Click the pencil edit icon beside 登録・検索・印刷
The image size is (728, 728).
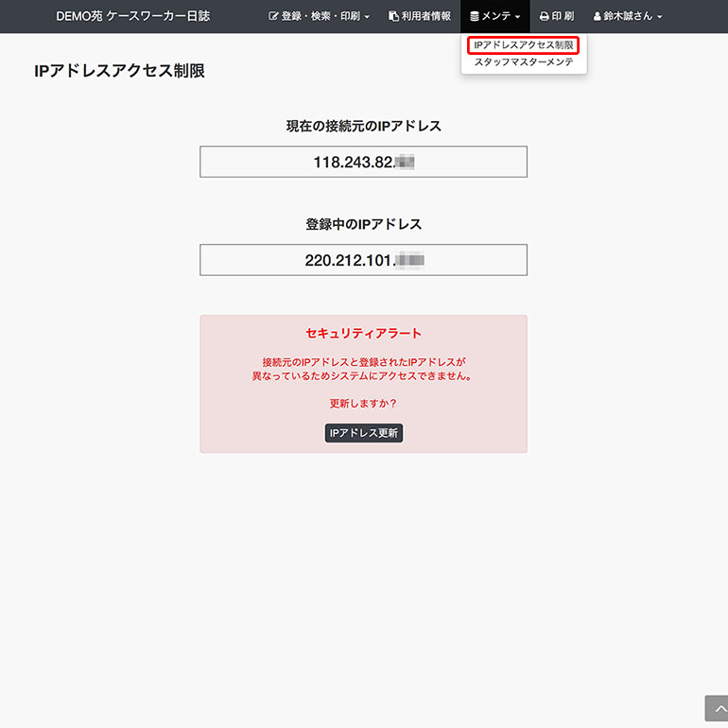[274, 17]
